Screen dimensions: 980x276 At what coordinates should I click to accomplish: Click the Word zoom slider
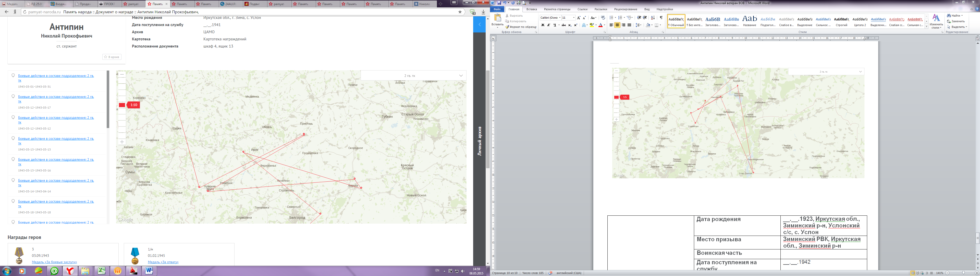pos(963,273)
